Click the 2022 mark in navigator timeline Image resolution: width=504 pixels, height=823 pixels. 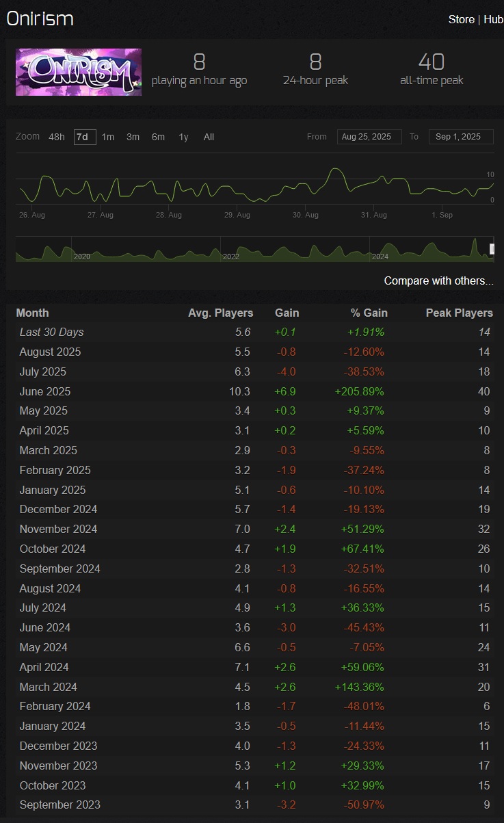(230, 257)
